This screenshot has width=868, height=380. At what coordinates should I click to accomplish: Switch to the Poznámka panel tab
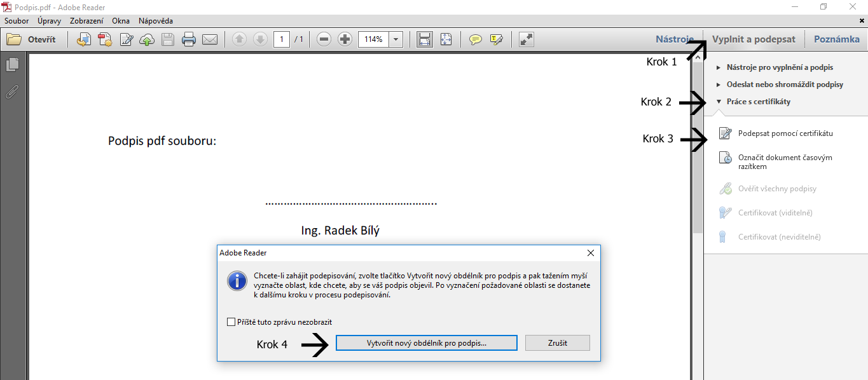(x=836, y=39)
